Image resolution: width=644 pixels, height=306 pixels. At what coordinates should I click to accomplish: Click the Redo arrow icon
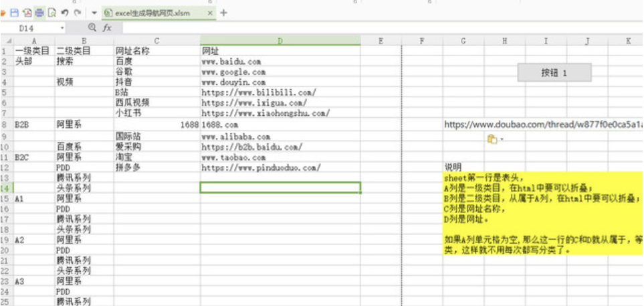tap(77, 13)
